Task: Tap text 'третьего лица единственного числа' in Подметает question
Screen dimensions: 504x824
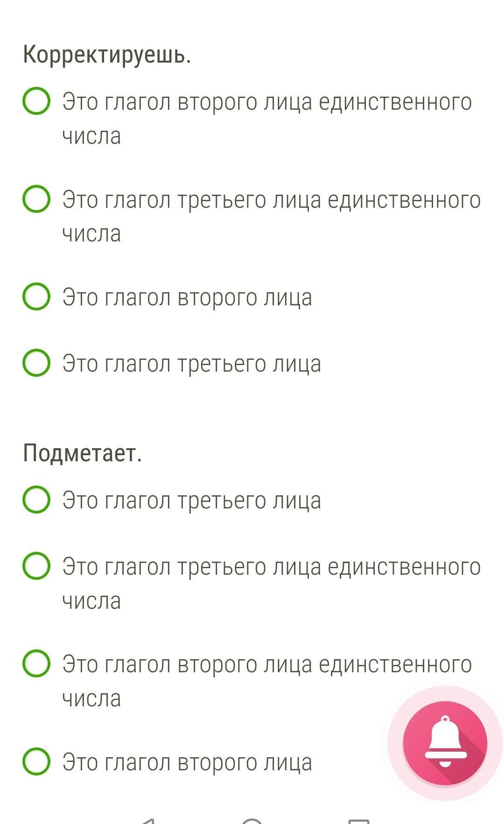Action: click(x=271, y=583)
